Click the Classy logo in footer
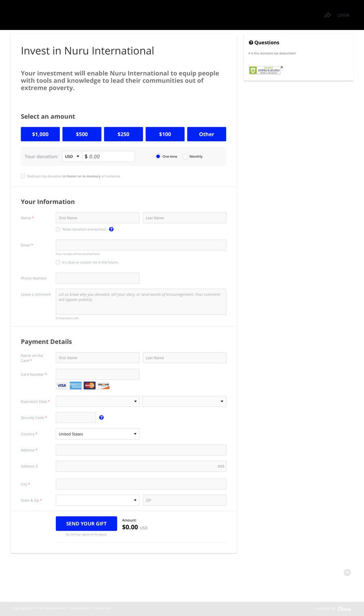The image size is (364, 616). click(345, 609)
